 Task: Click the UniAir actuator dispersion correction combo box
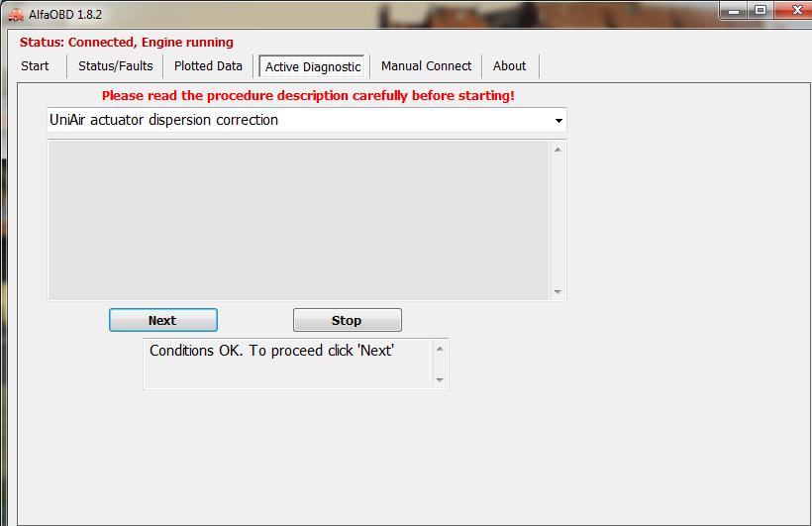(x=307, y=120)
